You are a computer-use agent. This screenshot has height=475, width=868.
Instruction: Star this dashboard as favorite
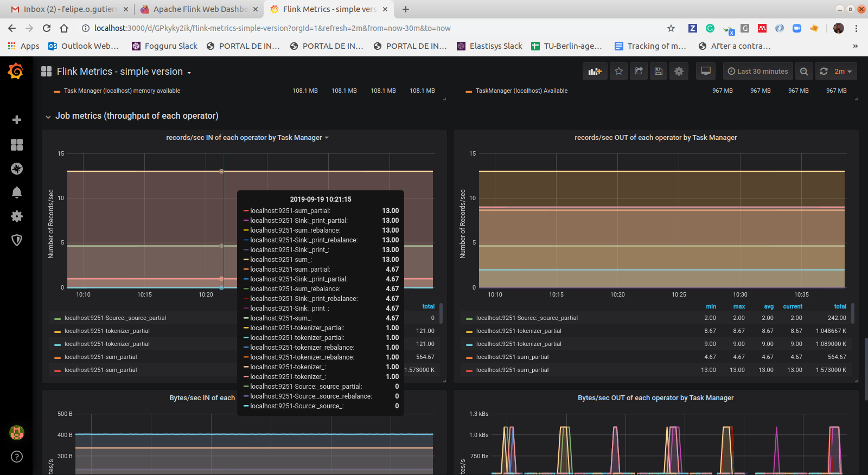pos(619,72)
